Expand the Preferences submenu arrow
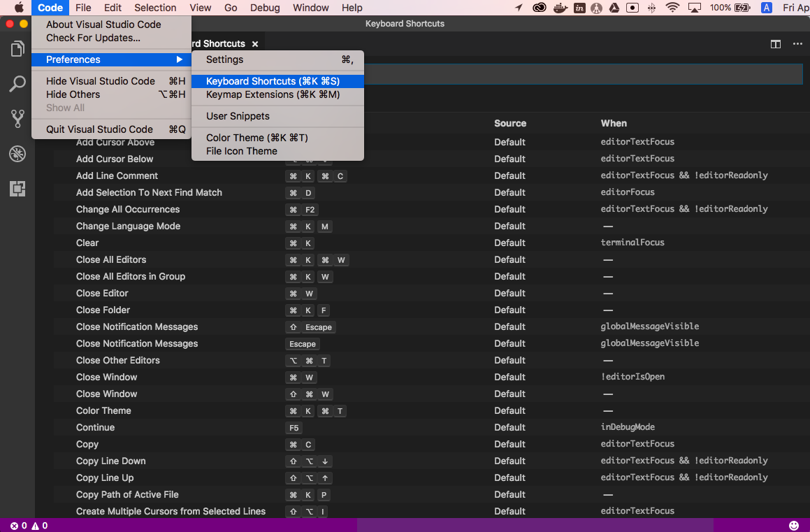Viewport: 810px width, 532px height. click(179, 59)
